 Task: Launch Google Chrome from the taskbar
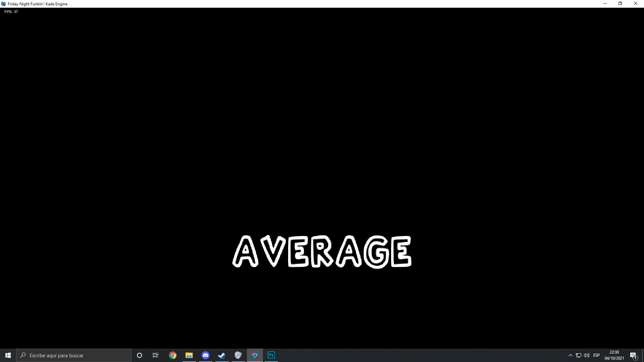pos(173,355)
